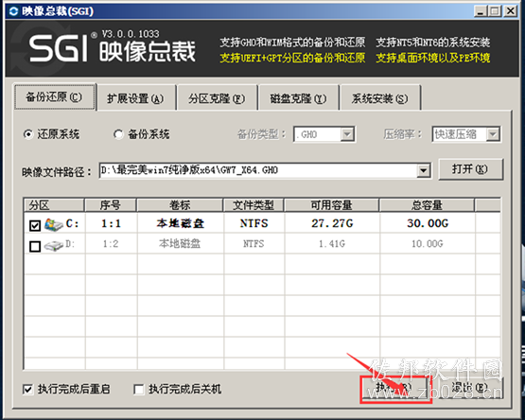Click the bold NTFS cell in C: row
525x420 pixels.
[x=254, y=223]
